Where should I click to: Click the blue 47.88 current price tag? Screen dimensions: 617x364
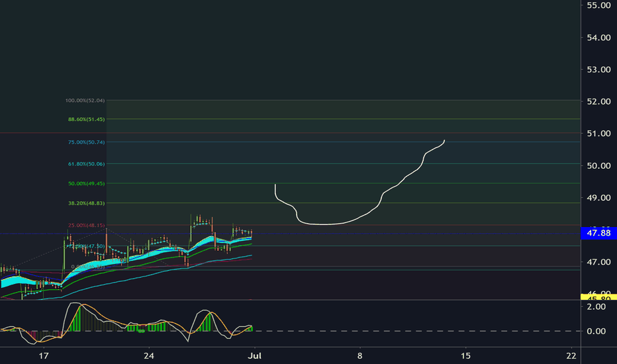coord(598,233)
